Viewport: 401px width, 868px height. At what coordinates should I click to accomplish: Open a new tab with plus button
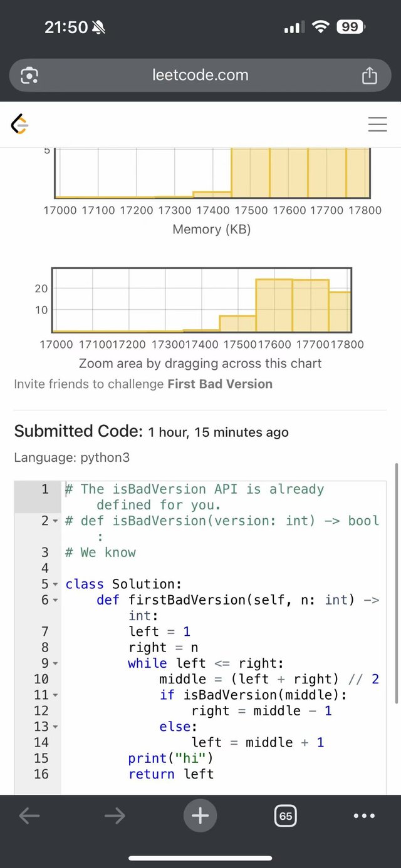200,815
